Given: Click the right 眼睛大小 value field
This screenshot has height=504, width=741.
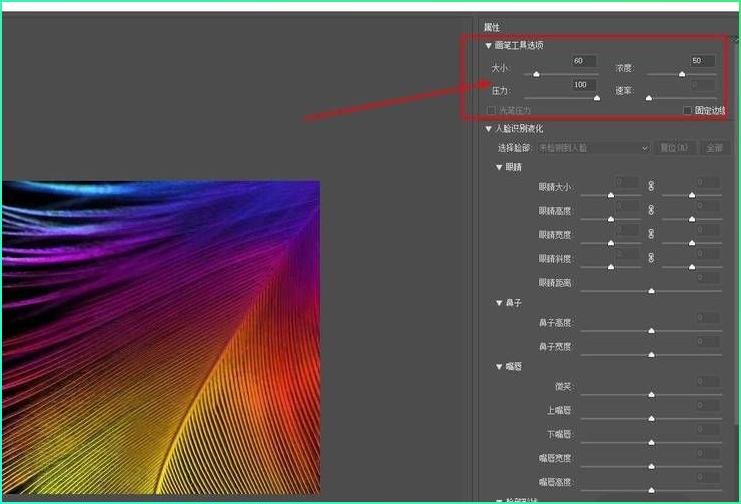Looking at the screenshot, I should 708,182.
